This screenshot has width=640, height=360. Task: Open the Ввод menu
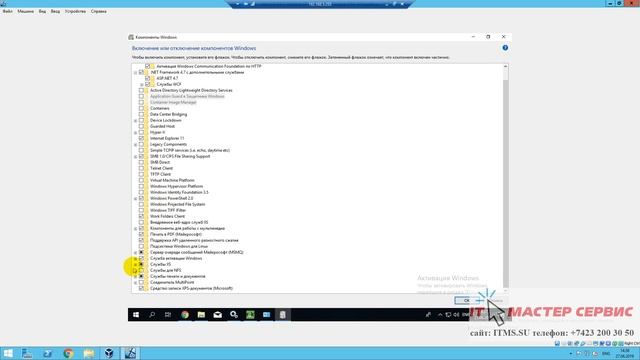tap(55, 11)
